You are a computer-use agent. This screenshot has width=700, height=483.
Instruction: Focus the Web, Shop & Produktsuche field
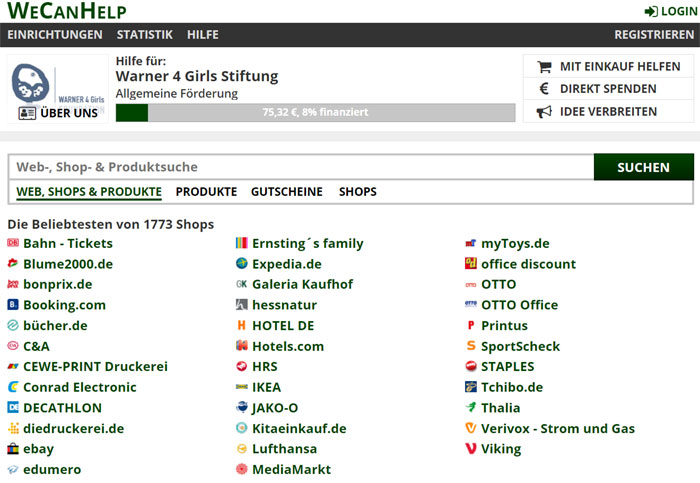click(x=300, y=167)
